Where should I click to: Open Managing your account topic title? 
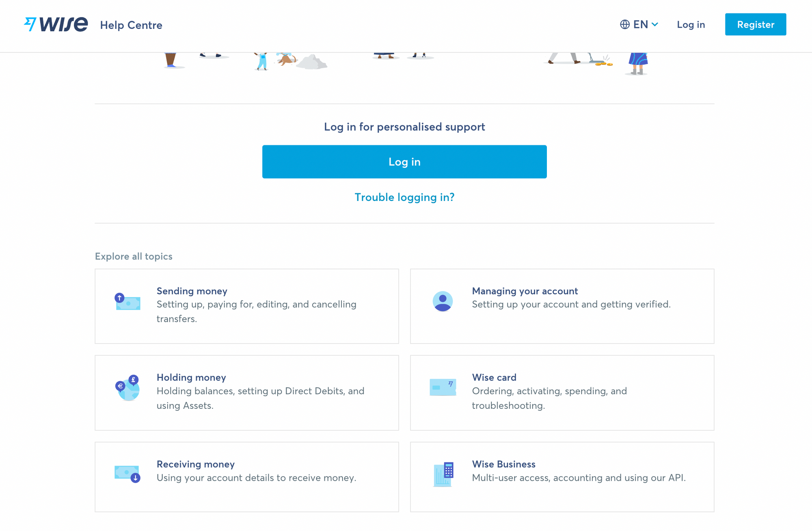525,291
